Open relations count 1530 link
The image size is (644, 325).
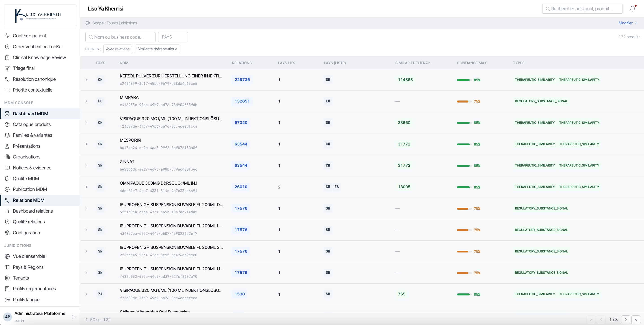pyautogui.click(x=240, y=294)
